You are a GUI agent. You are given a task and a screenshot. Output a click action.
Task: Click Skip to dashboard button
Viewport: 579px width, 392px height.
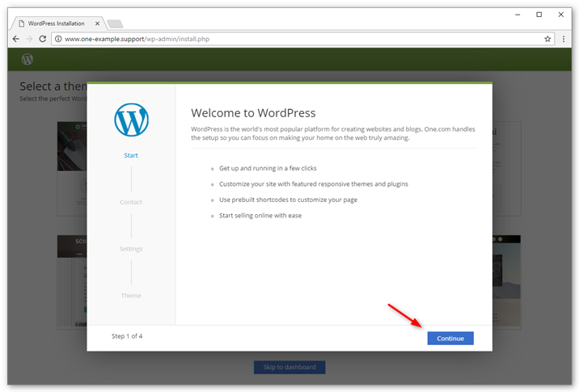point(289,367)
